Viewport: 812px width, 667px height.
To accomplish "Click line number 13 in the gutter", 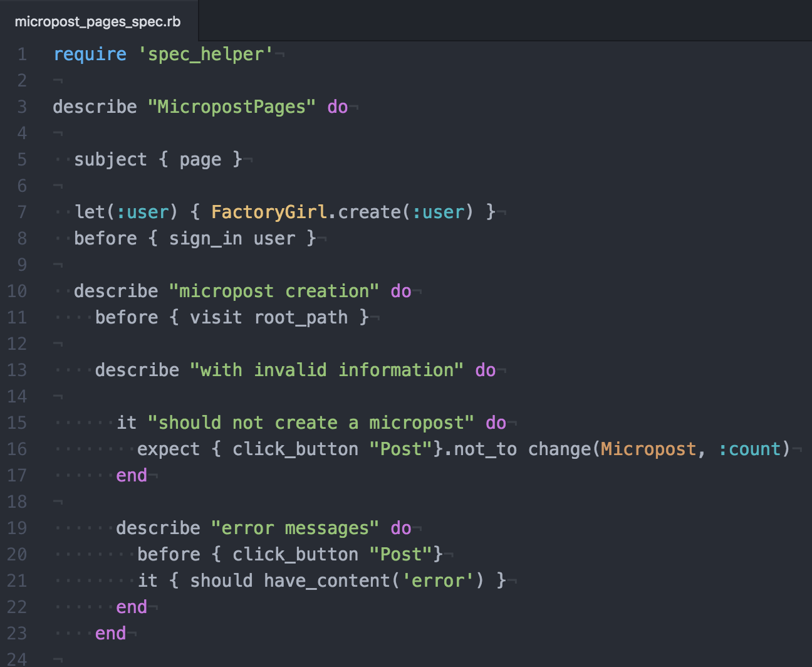I will [17, 370].
